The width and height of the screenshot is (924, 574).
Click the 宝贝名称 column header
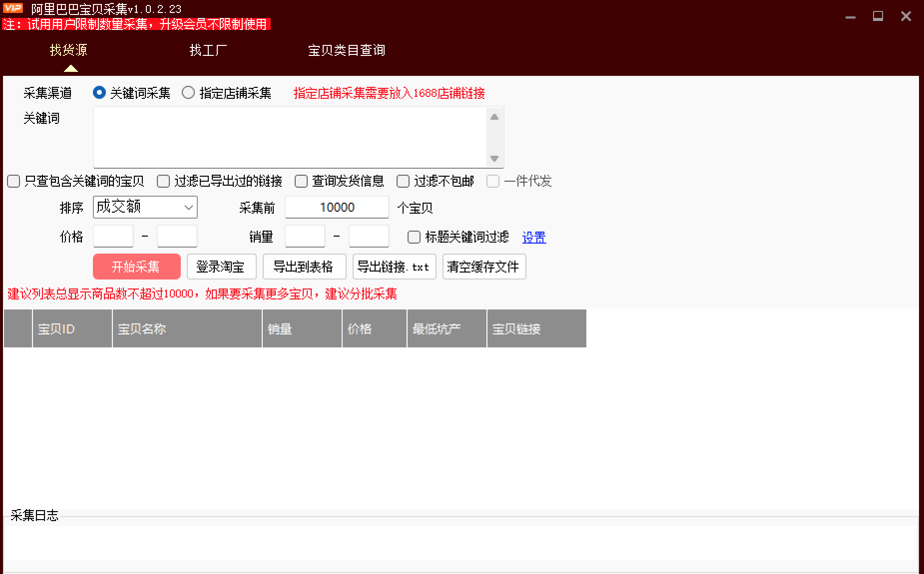(187, 328)
